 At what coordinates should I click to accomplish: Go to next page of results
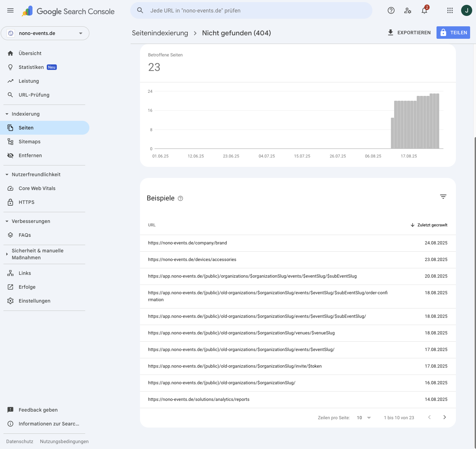(444, 417)
